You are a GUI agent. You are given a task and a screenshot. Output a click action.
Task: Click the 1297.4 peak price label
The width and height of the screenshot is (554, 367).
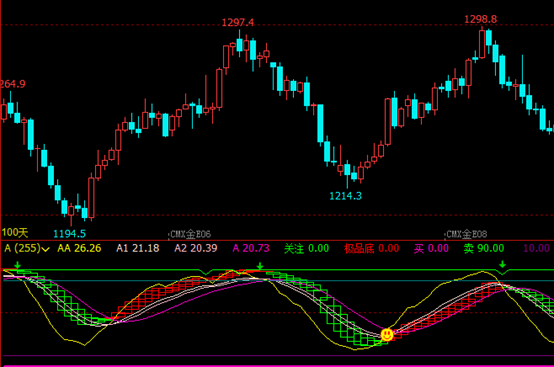[238, 23]
